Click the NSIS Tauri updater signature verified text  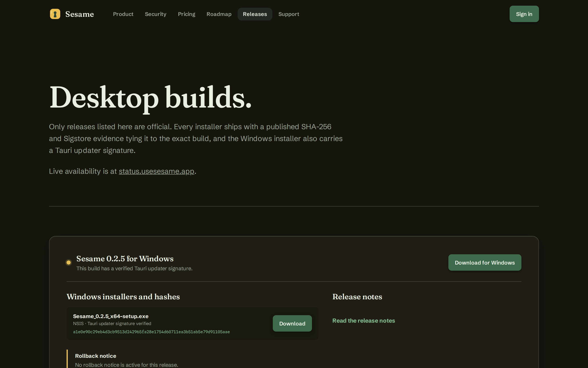112,323
